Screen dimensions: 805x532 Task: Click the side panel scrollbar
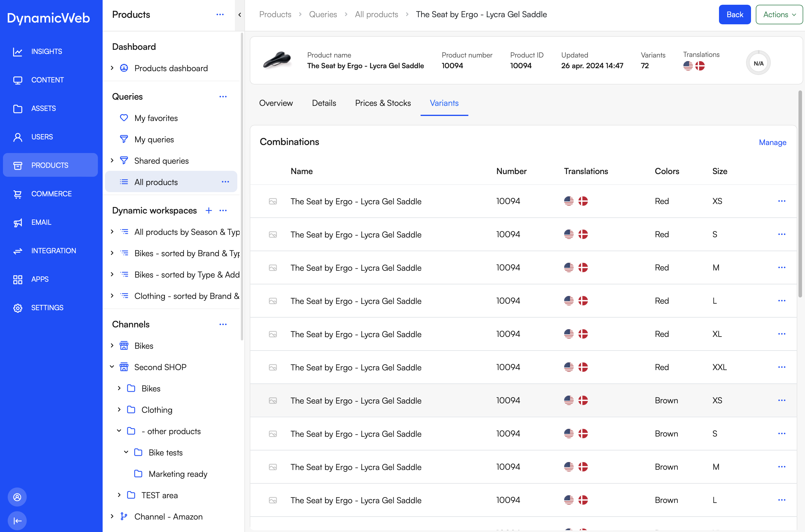[242, 186]
